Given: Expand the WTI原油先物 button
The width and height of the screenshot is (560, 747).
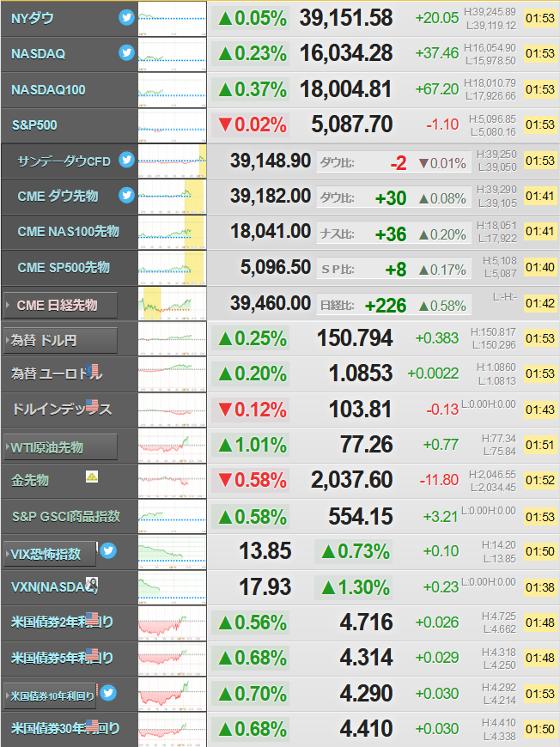Looking at the screenshot, I should click(60, 446).
